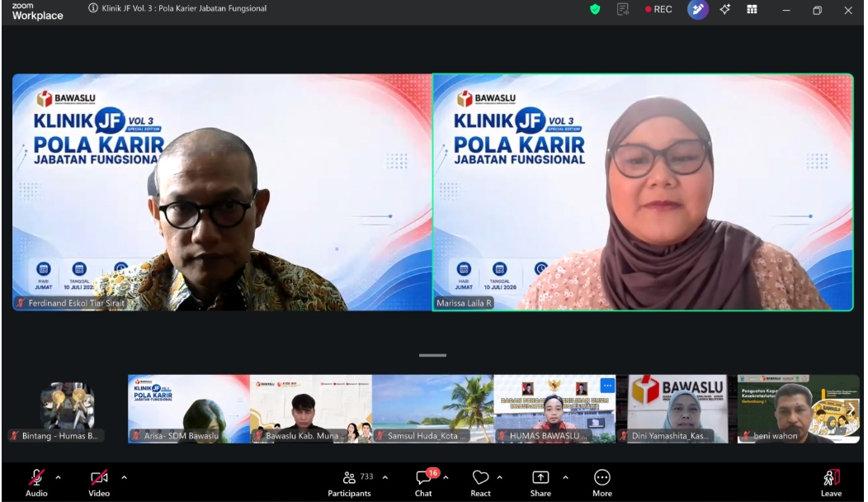Click the Samsul Huda_Kota thumbnail
The image size is (868, 502).
click(x=433, y=409)
